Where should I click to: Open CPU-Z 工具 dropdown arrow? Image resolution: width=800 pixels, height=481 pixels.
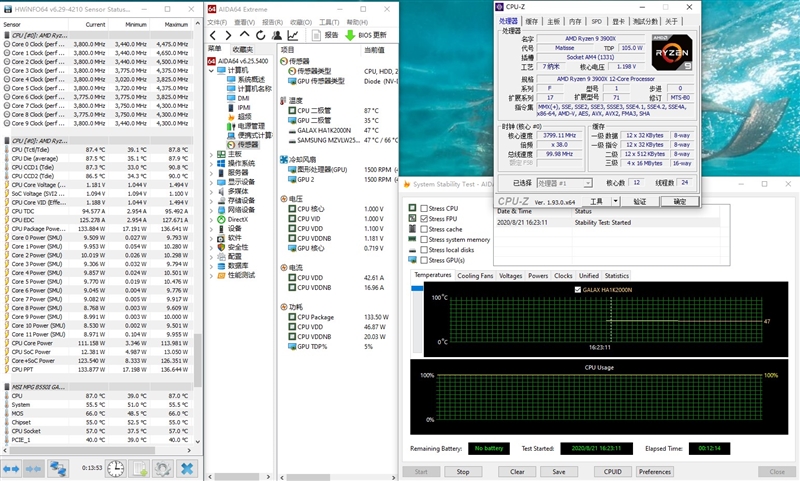click(615, 201)
